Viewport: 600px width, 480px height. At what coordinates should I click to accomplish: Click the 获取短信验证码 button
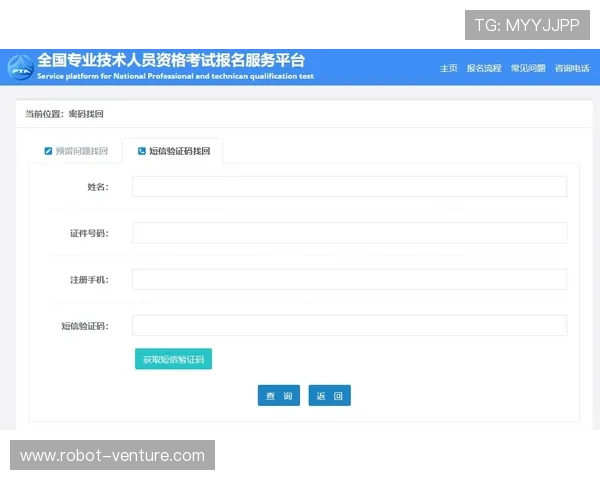click(x=173, y=359)
